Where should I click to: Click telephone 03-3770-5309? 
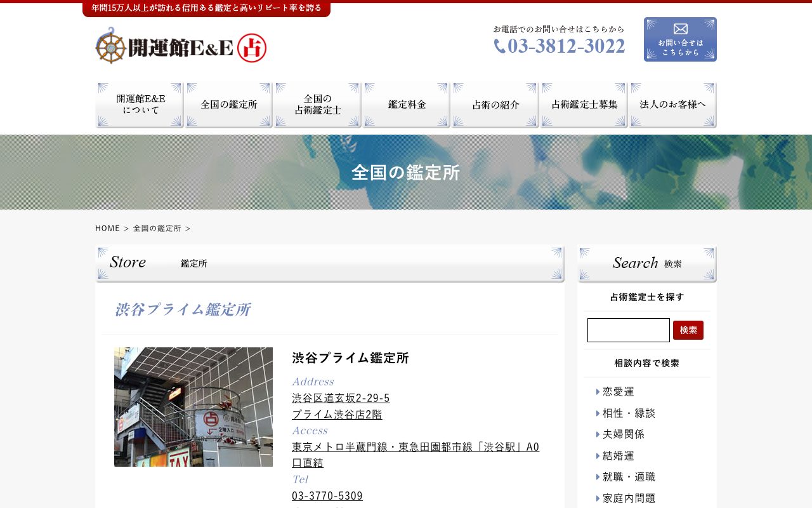point(327,496)
